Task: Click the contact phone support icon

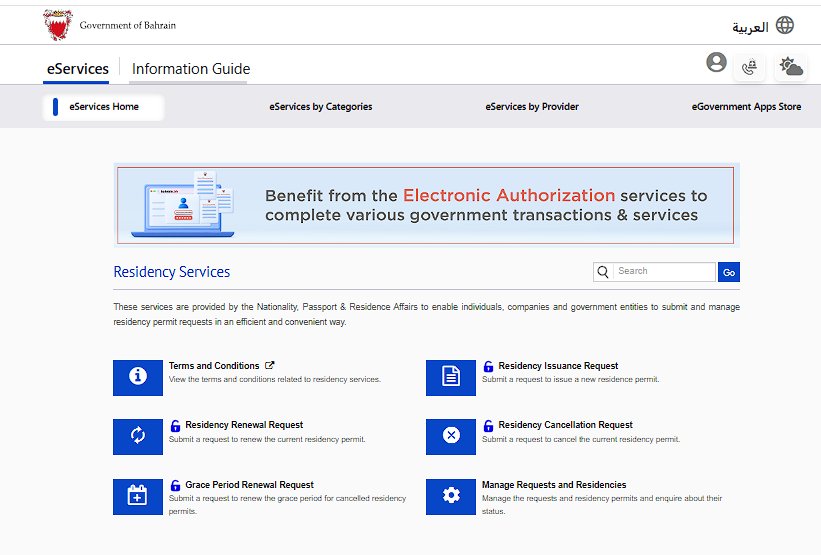Action: click(749, 67)
